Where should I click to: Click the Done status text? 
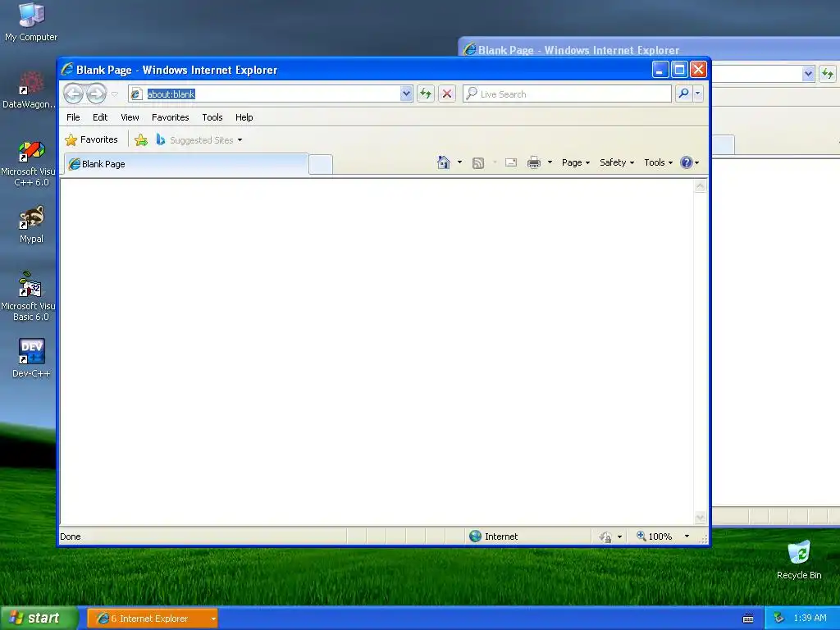pos(71,536)
